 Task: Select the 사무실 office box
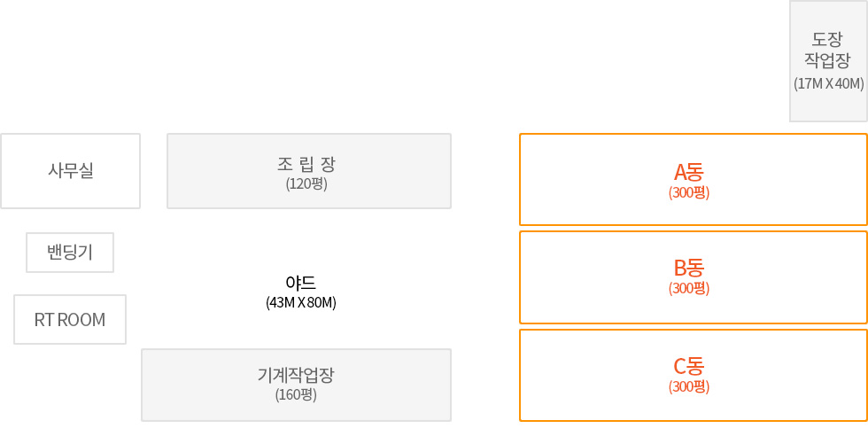(x=70, y=170)
